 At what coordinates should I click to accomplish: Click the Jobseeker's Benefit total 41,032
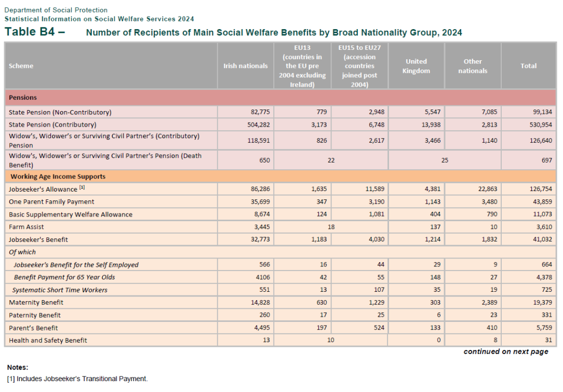point(542,239)
